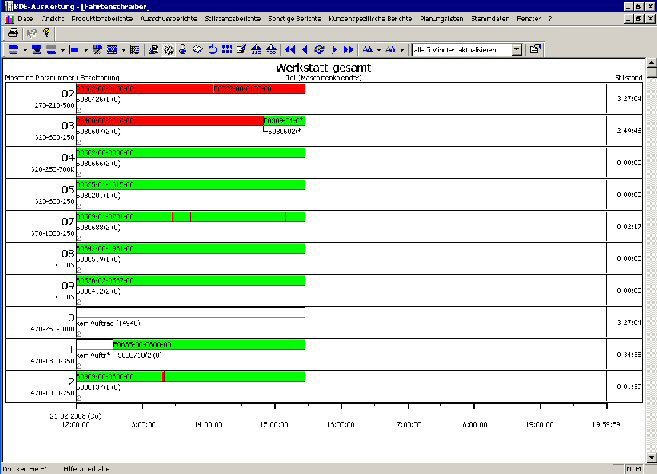
Task: Click the checkmark chart icon in the toolbar
Action: click(x=98, y=50)
